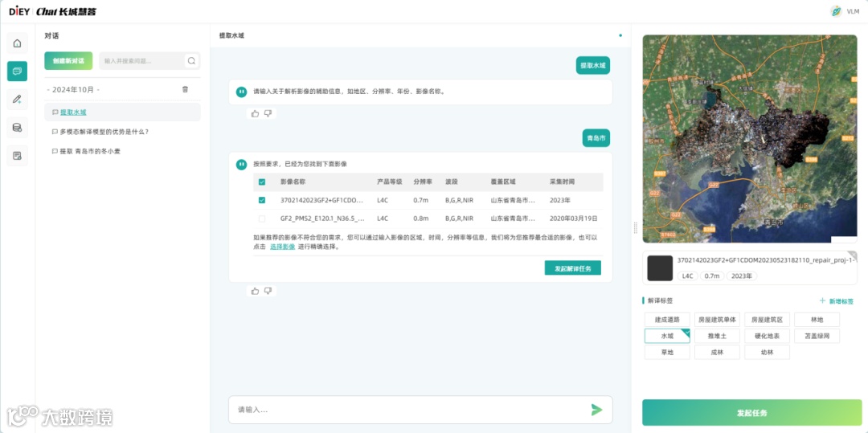868x433 pixels.
Task: Thumbs down the image results reply
Action: [x=268, y=291]
